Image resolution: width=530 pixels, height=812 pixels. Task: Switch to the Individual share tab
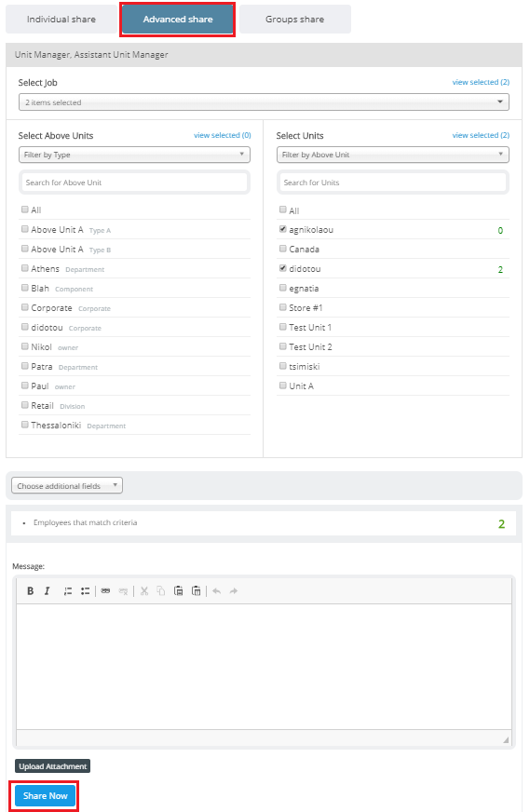[x=61, y=20]
